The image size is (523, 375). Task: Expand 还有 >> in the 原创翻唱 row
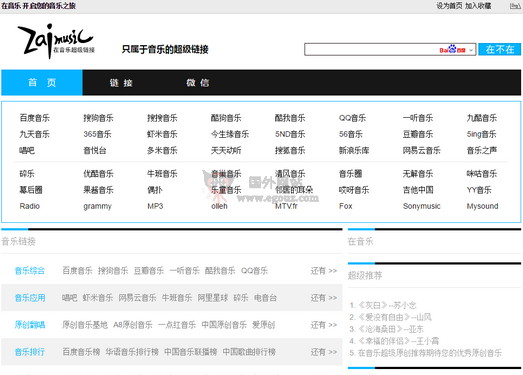tap(324, 325)
